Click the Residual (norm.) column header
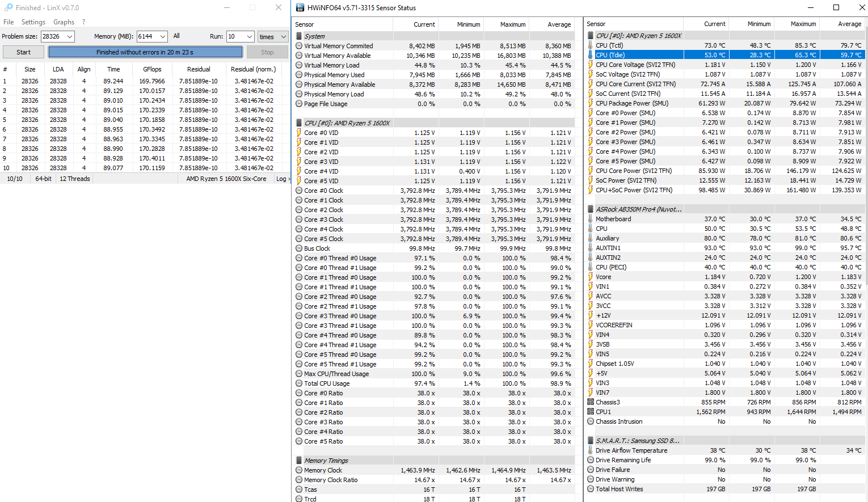 tap(254, 69)
